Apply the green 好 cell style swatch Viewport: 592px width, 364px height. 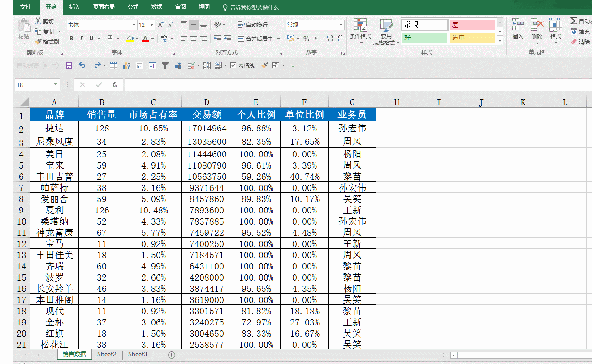424,38
